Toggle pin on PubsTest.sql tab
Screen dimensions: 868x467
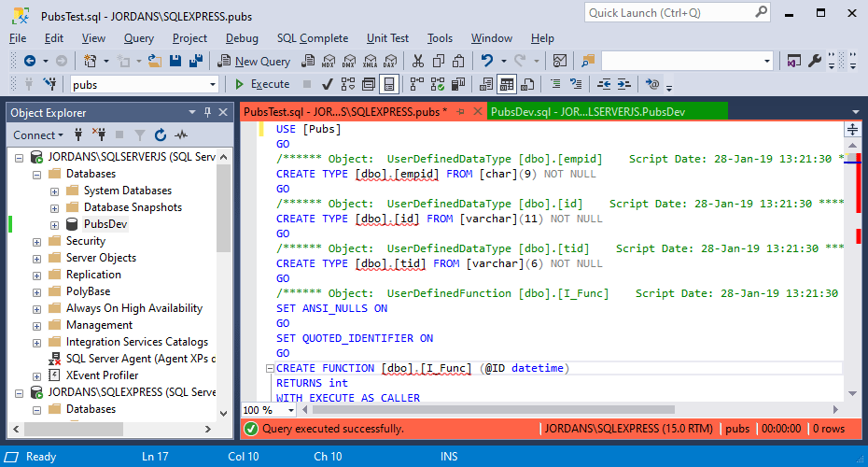click(460, 112)
